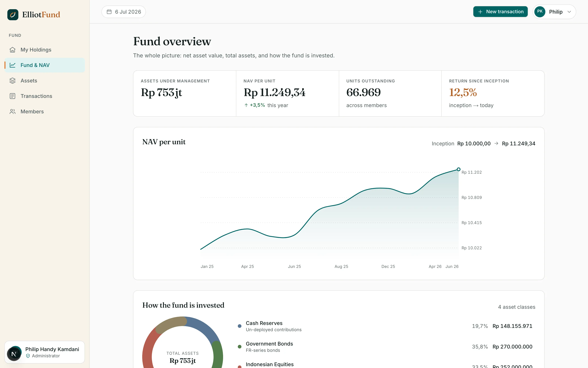This screenshot has height=368, width=588.
Task: Click the NAV chart endpoint marker
Action: point(458,169)
